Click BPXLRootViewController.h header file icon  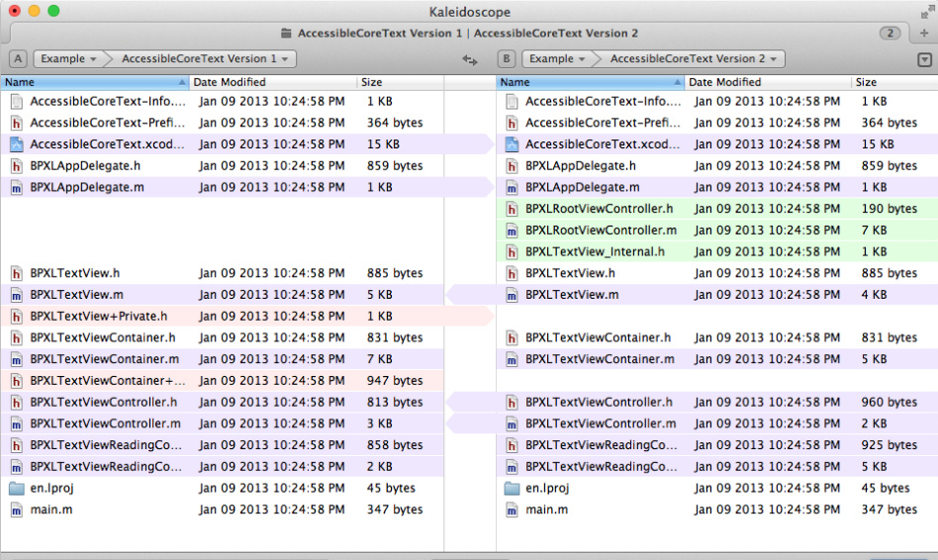point(512,209)
